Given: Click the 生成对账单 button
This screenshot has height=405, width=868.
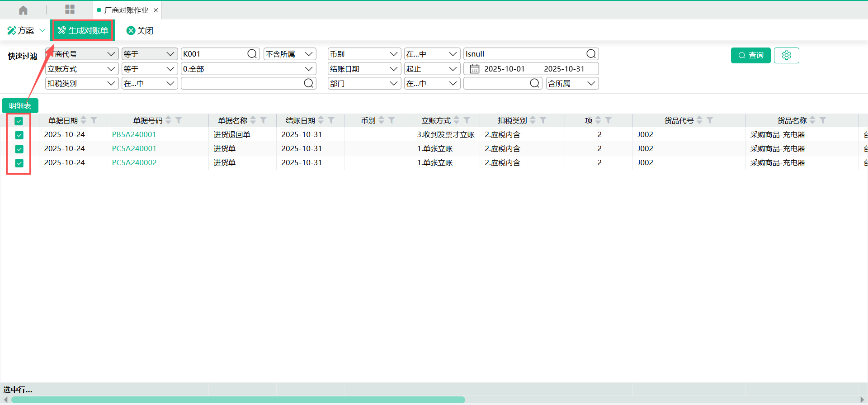Looking at the screenshot, I should [83, 30].
